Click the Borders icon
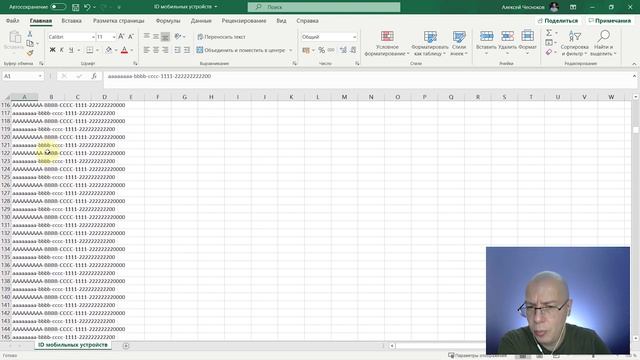The image size is (640, 360). tap(90, 50)
